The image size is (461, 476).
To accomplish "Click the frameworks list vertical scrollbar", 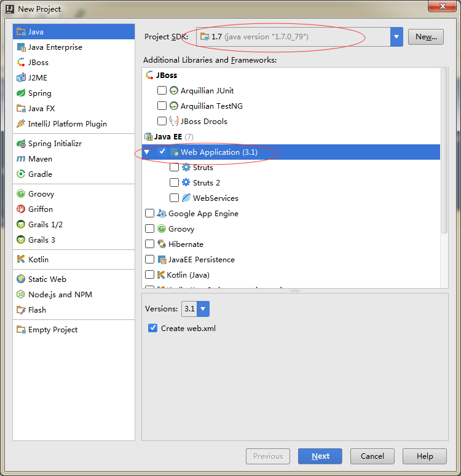I will click(444, 150).
